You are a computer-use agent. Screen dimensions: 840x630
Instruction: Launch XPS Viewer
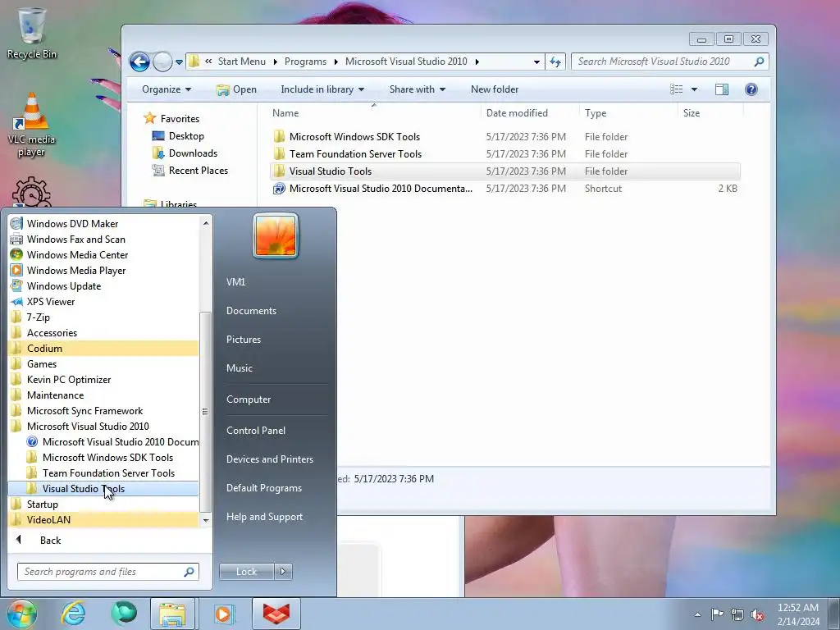(x=103, y=301)
